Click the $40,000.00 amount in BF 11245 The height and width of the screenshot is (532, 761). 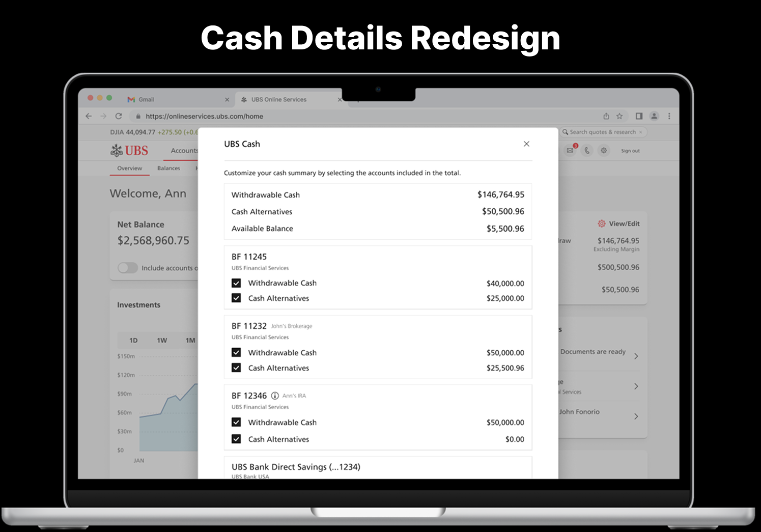pyautogui.click(x=505, y=284)
